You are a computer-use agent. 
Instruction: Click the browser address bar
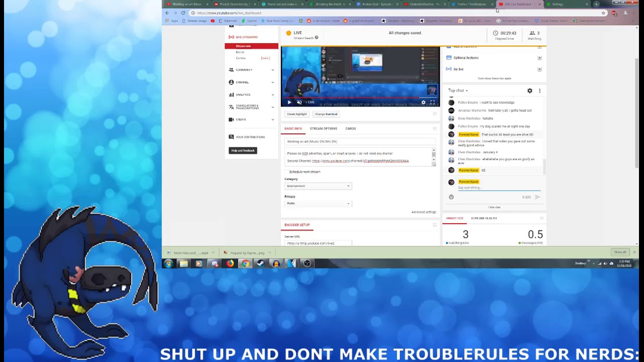pos(397,13)
